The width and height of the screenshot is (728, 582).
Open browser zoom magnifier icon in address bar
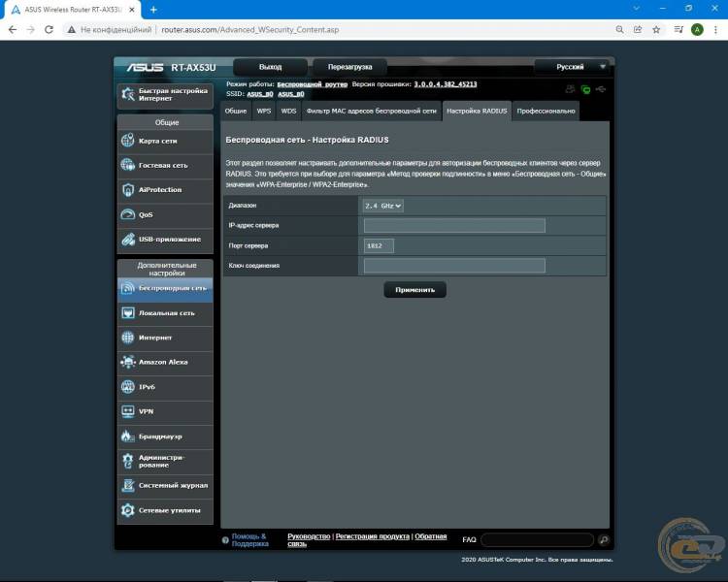[619, 30]
